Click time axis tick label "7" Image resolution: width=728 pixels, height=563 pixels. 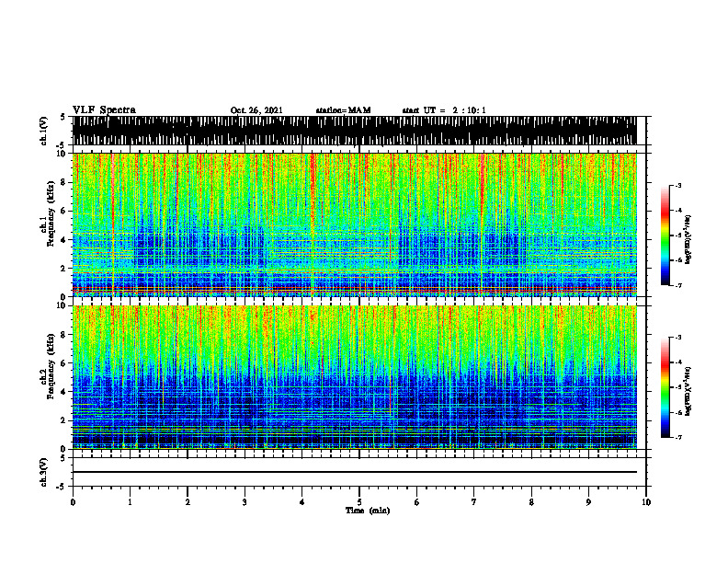474,502
